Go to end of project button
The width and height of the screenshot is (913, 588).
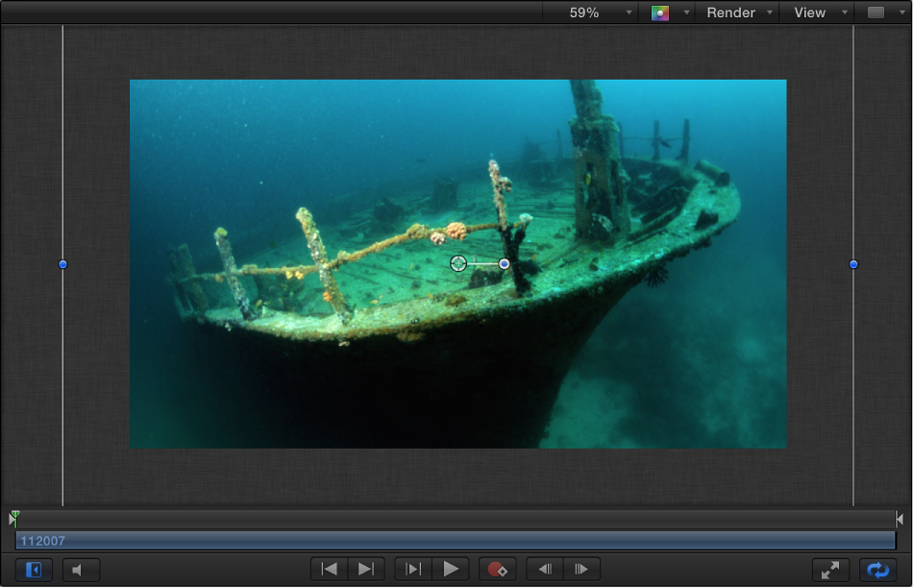tap(366, 569)
